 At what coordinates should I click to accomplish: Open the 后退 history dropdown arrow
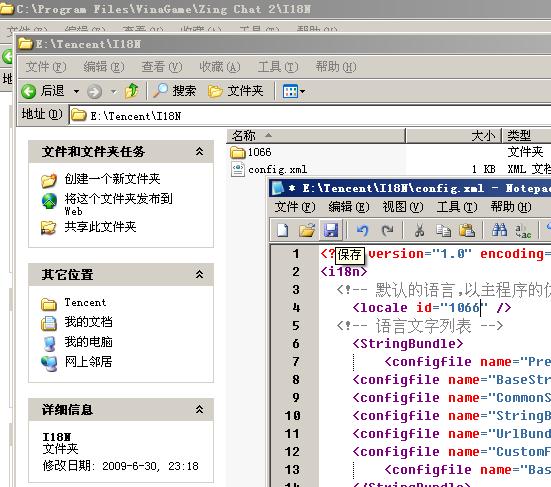76,92
